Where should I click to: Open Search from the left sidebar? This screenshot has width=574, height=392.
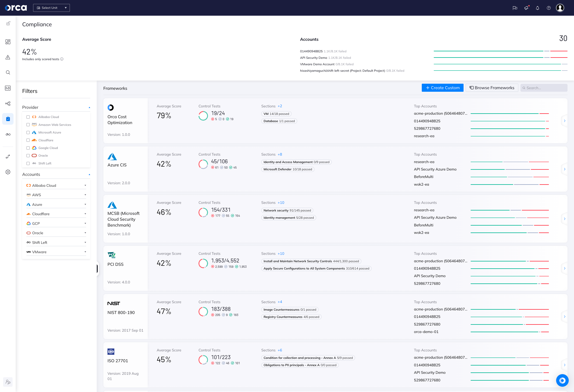[8, 72]
